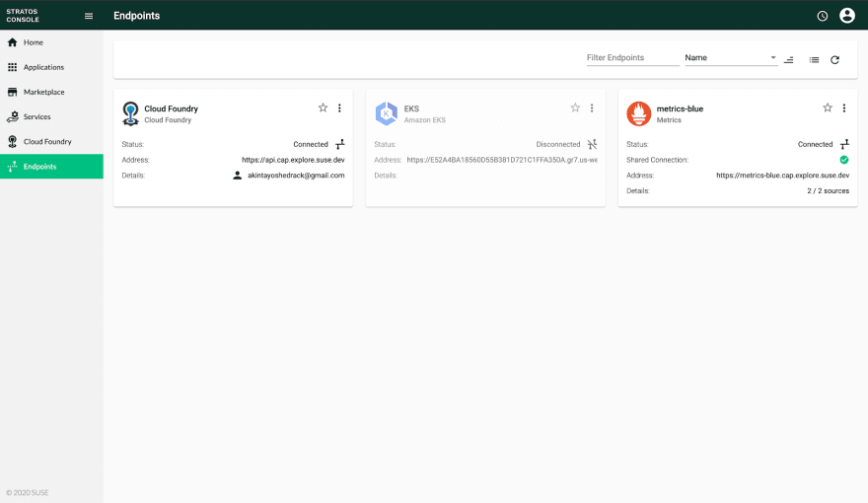Refresh the endpoints list
Screen dimensions: 868x503
(x=834, y=60)
